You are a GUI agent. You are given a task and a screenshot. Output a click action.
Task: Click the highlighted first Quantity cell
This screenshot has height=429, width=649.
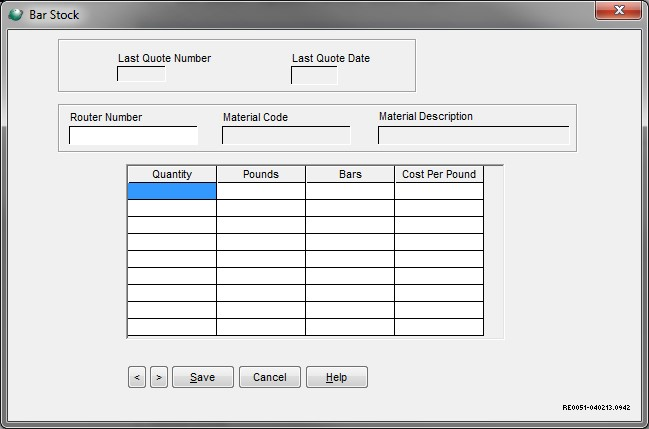(172, 191)
